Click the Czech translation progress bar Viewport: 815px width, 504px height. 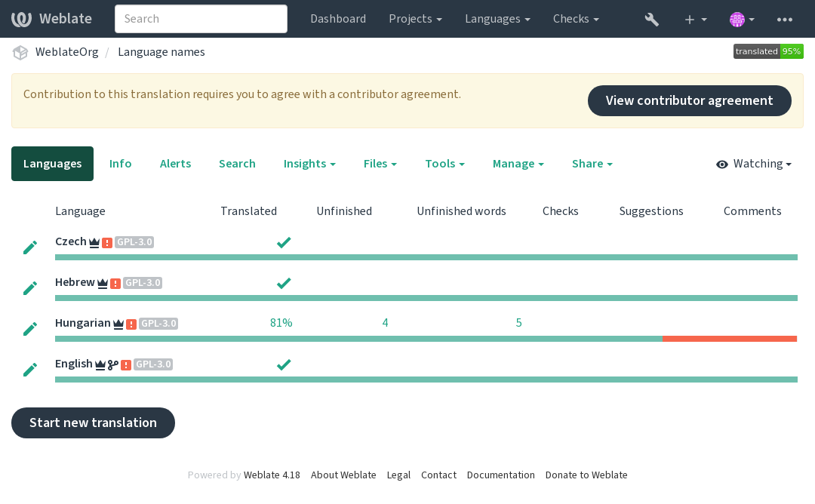[426, 257]
